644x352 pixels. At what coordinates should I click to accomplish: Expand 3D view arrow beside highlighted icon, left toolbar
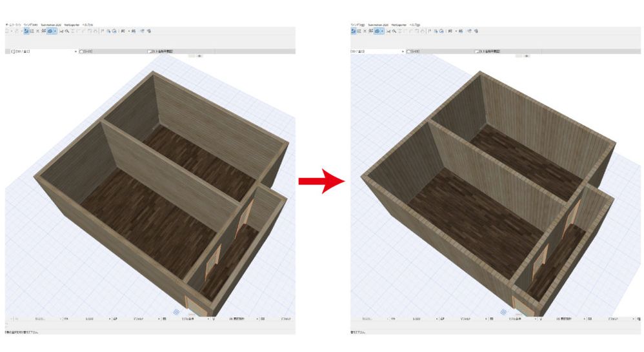[x=55, y=31]
